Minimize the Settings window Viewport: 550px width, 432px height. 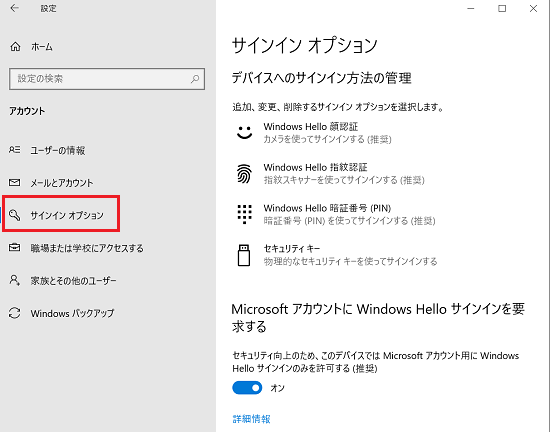[x=471, y=8]
